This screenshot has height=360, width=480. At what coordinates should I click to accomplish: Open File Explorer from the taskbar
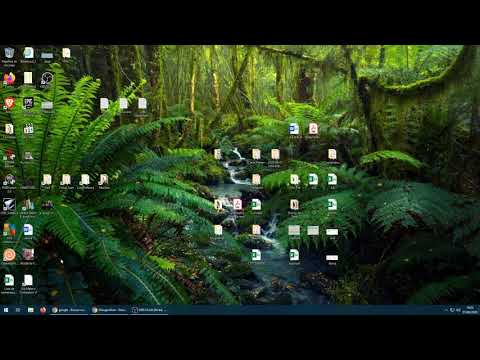tap(31, 310)
